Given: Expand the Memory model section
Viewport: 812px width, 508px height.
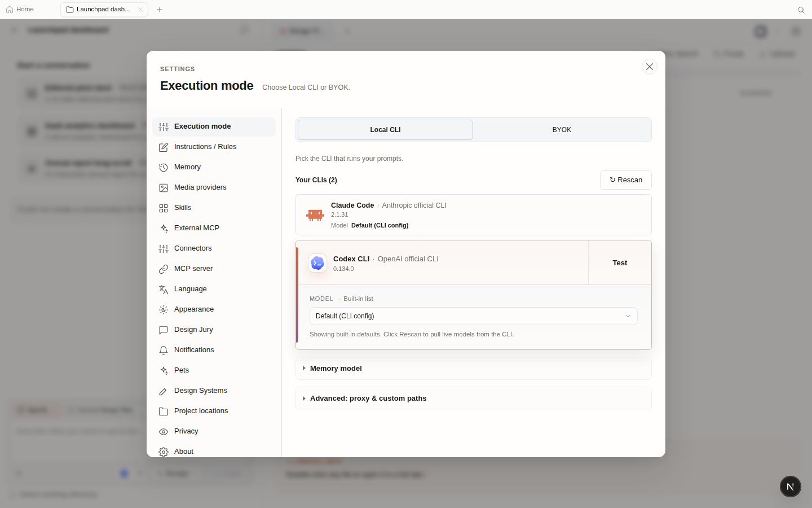Looking at the screenshot, I should 474,369.
